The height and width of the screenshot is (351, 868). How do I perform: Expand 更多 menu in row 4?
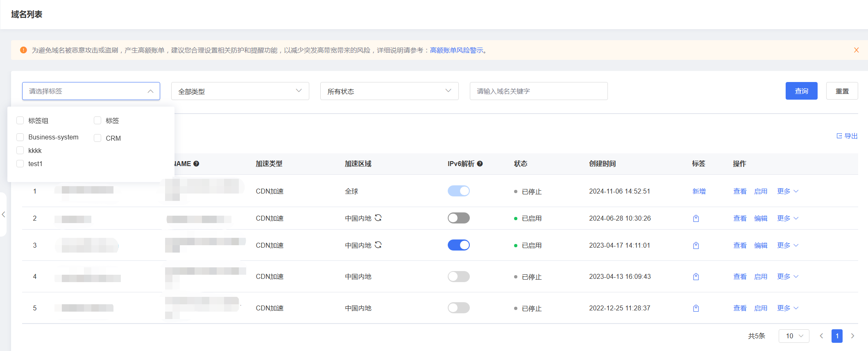coord(788,276)
